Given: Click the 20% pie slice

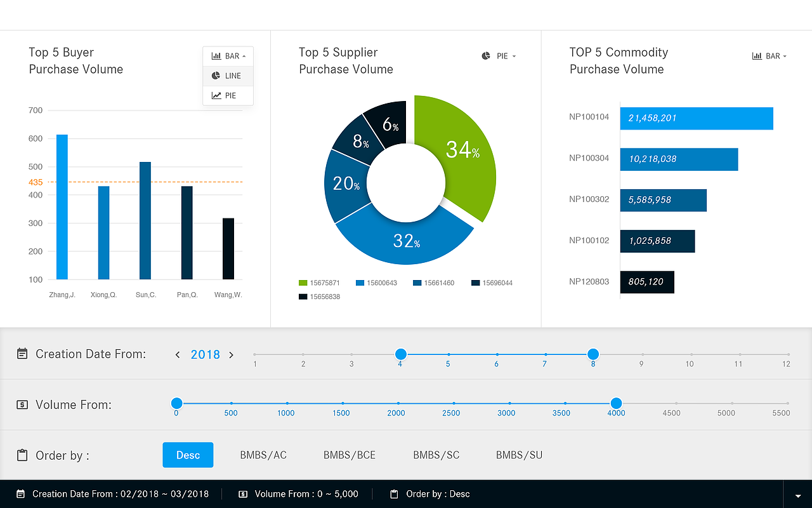Looking at the screenshot, I should [x=347, y=184].
